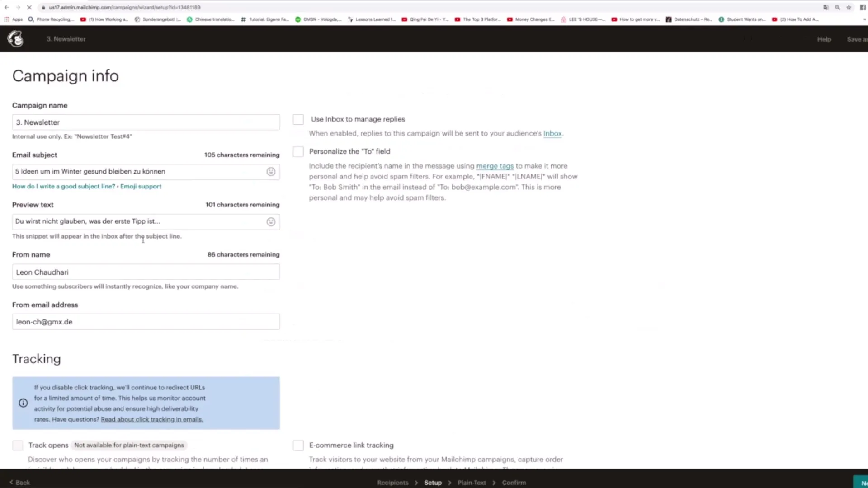Open the How to get more bookmark
This screenshot has height=488, width=868.
click(x=636, y=19)
